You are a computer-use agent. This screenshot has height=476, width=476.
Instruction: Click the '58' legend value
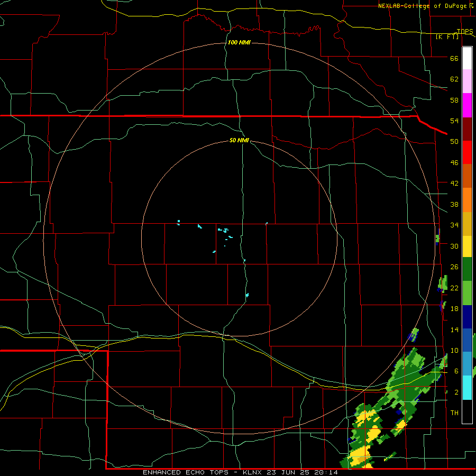pos(454,100)
